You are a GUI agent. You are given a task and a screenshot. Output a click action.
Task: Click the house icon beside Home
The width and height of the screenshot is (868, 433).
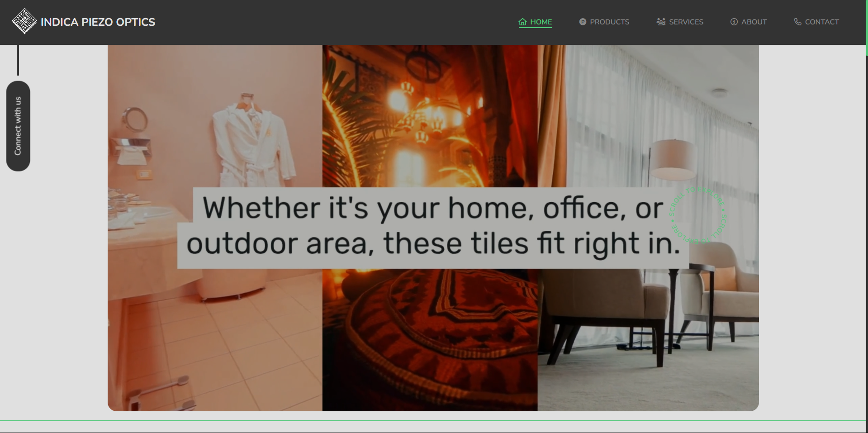point(522,22)
